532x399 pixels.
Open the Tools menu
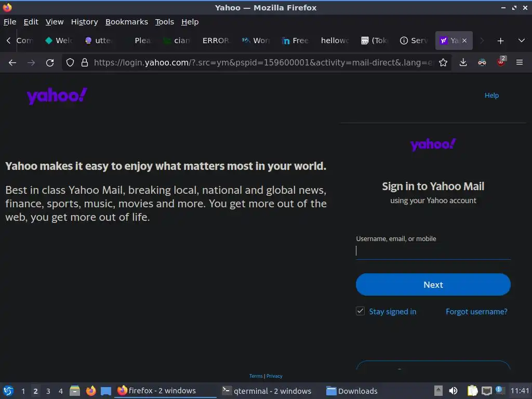pyautogui.click(x=165, y=22)
